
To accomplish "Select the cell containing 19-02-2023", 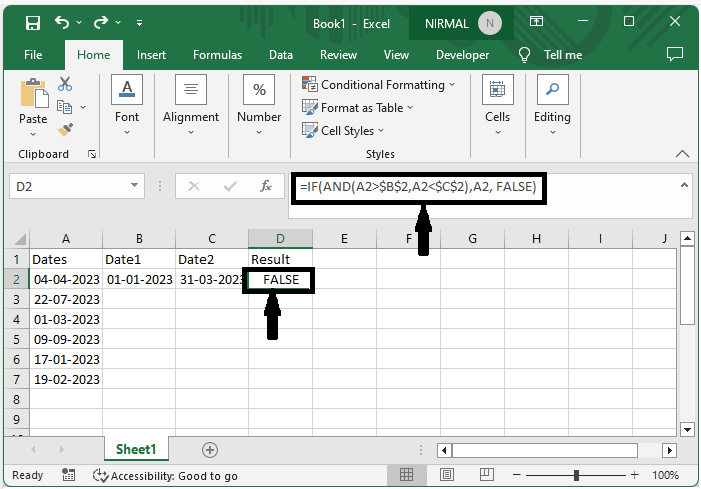I will click(66, 379).
